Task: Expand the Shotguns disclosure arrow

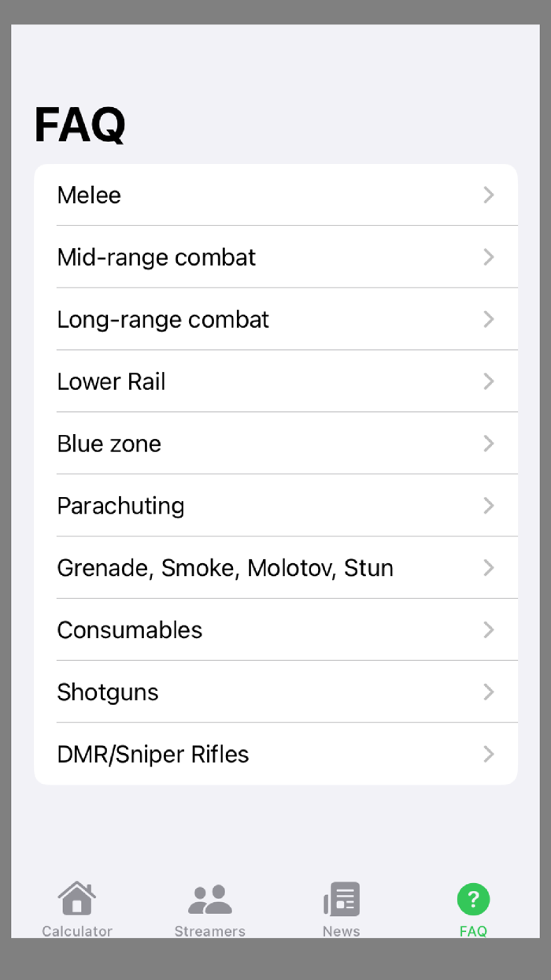Action: 489,692
